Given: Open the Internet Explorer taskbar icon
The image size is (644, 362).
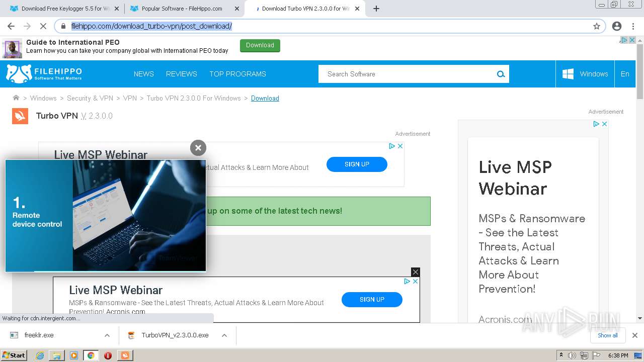Looking at the screenshot, I should 40,355.
